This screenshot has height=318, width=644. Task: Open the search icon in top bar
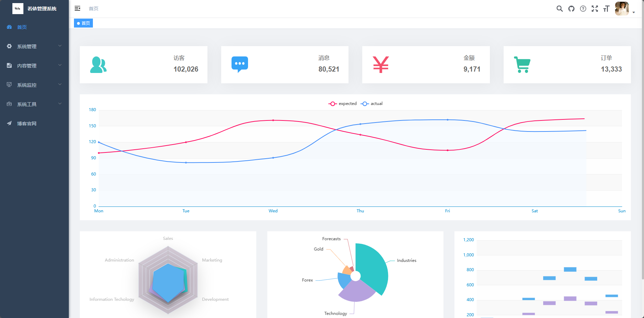coord(560,9)
